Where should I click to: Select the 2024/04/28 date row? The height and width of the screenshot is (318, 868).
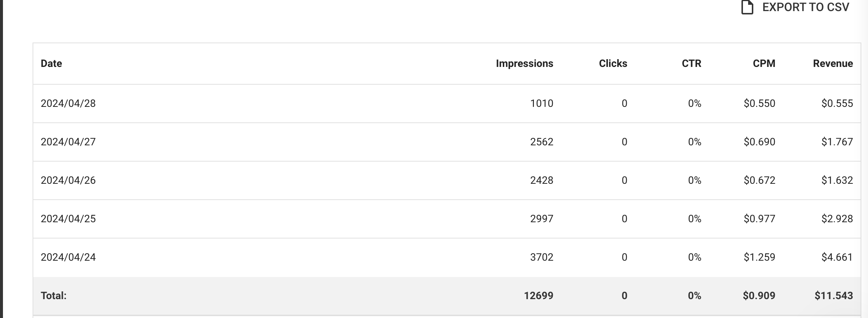click(68, 104)
